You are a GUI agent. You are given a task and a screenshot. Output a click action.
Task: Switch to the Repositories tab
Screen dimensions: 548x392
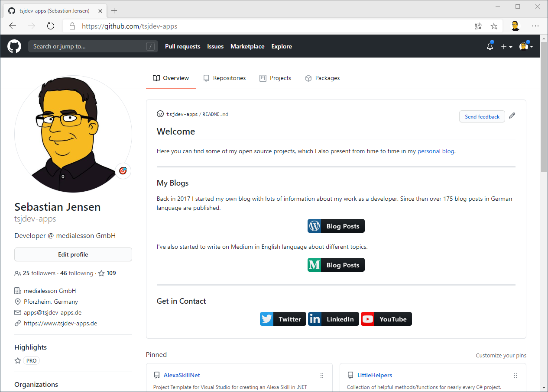[224, 78]
